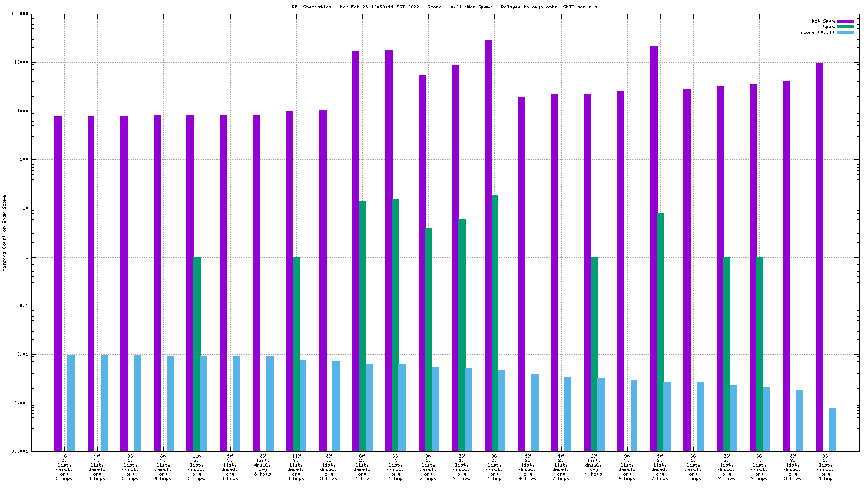Click the blue Score legend swatch
868x488 pixels.
(845, 32)
